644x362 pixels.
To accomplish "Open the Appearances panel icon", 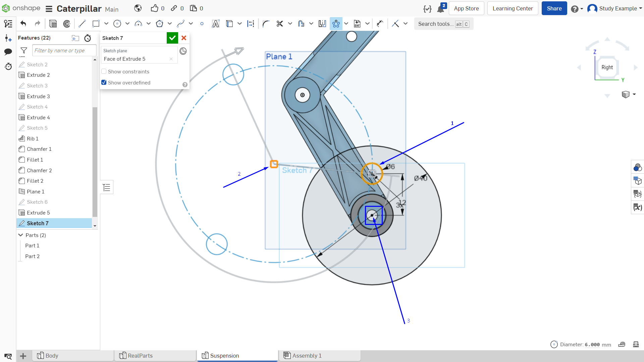I will pyautogui.click(x=637, y=167).
